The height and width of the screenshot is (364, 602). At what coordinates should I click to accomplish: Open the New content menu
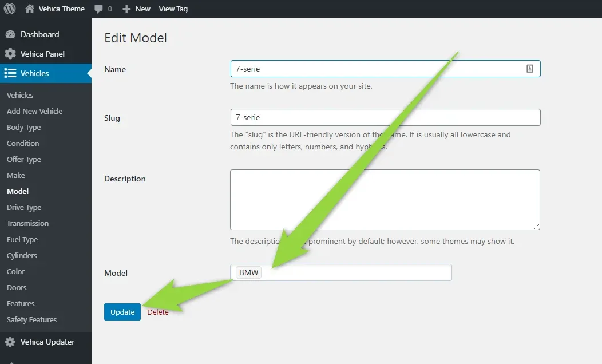(143, 9)
